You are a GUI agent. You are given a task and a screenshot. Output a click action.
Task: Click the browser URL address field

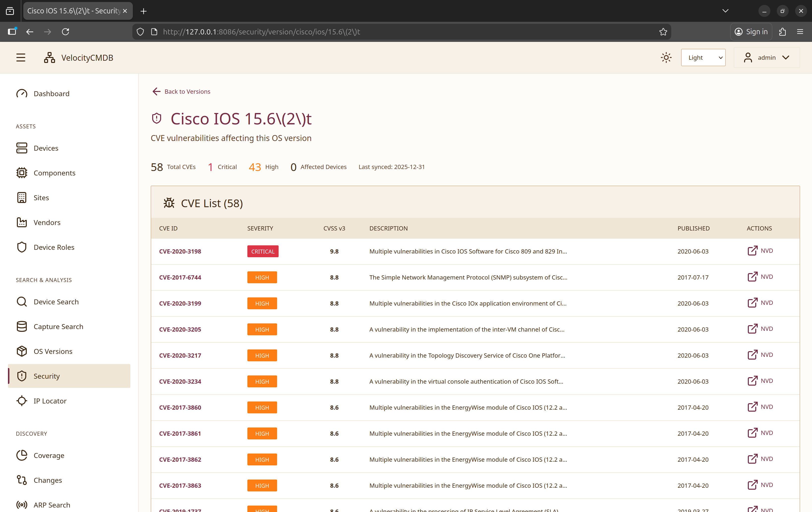click(401, 32)
